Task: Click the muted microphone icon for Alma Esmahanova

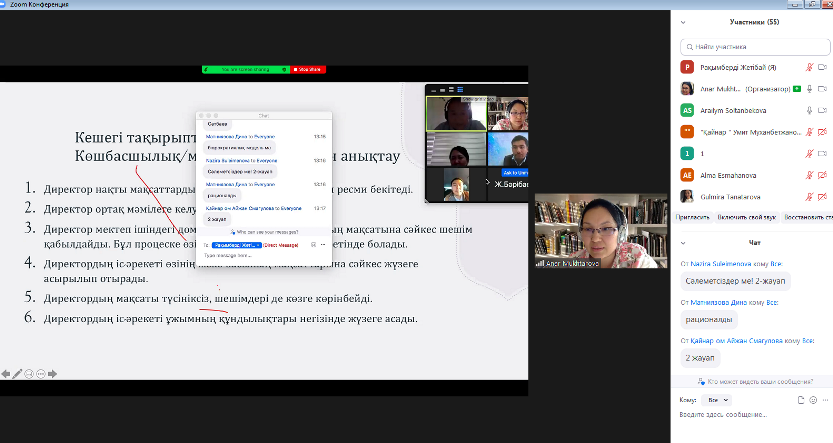Action: coord(809,174)
